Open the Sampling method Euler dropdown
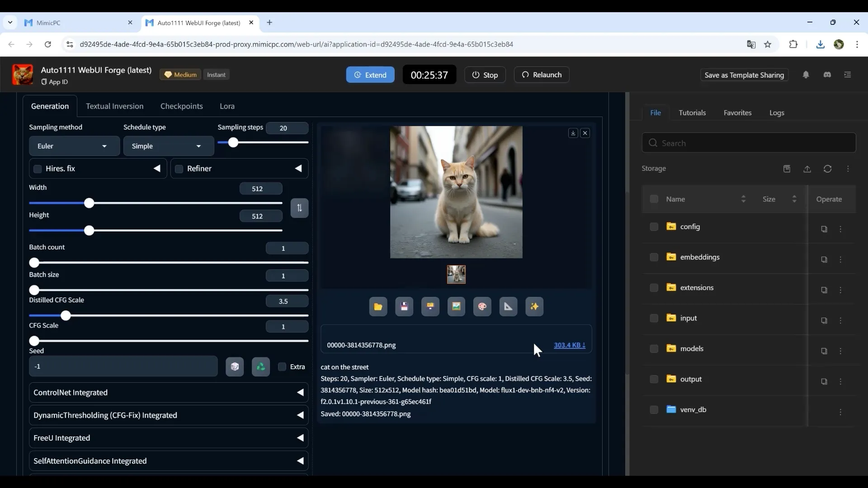Image resolution: width=868 pixels, height=488 pixels. pos(74,146)
